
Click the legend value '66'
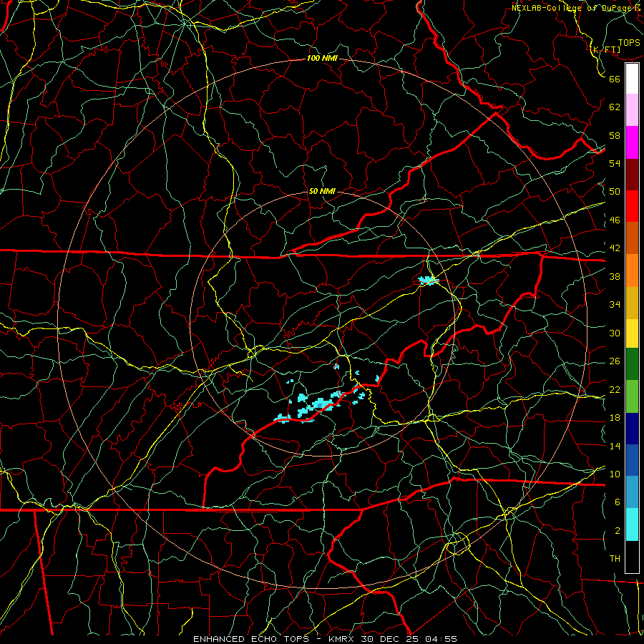pos(615,79)
